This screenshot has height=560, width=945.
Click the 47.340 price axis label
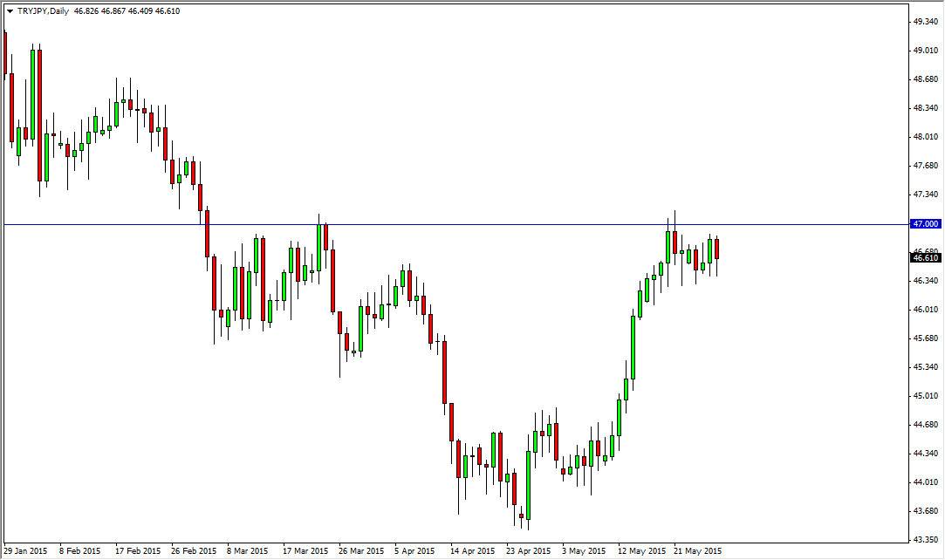pyautogui.click(x=926, y=195)
